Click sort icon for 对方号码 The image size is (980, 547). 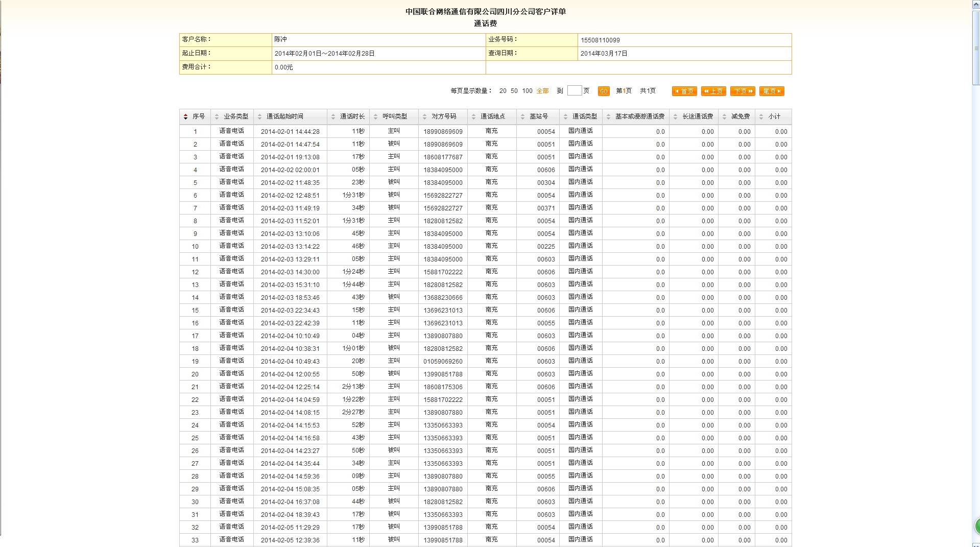click(425, 117)
